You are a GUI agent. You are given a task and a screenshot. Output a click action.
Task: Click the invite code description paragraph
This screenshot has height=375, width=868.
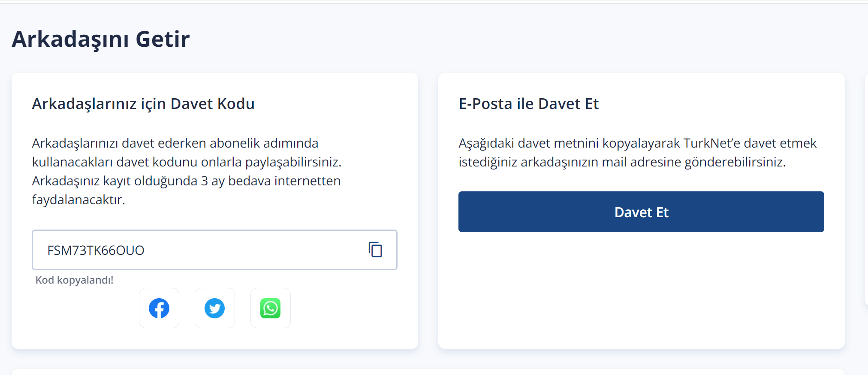(x=187, y=171)
